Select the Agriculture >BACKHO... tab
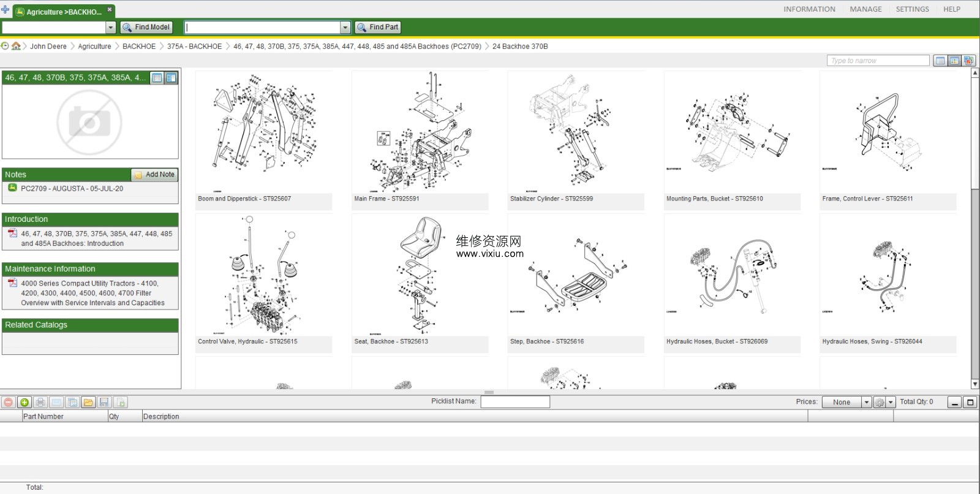The image size is (980, 494). [64, 11]
